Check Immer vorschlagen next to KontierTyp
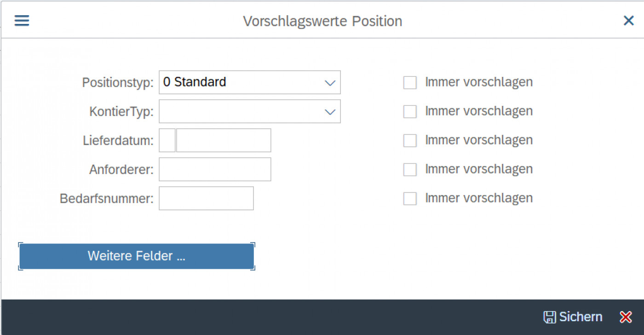The image size is (644, 335). click(x=409, y=111)
